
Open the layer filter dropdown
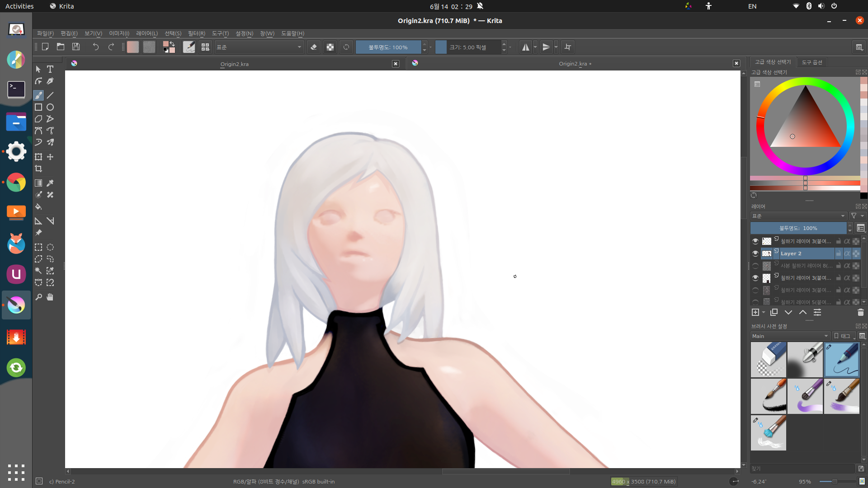pyautogui.click(x=857, y=216)
